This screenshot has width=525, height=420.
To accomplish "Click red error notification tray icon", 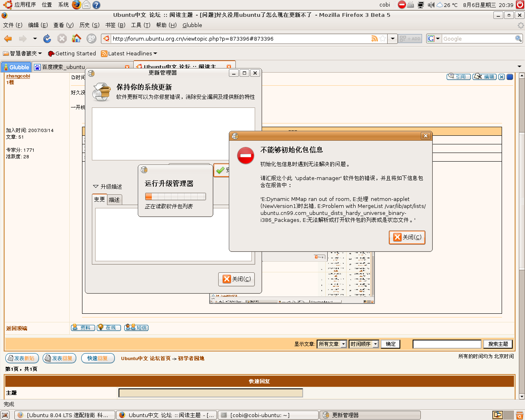I will click(x=402, y=5).
